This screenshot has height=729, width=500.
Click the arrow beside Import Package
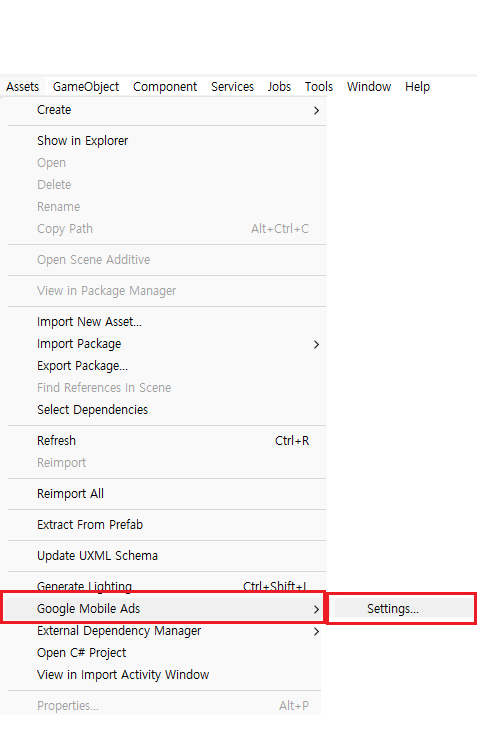(316, 345)
